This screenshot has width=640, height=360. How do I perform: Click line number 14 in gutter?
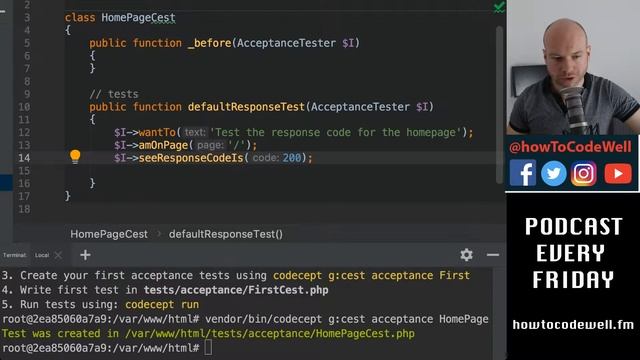point(24,158)
